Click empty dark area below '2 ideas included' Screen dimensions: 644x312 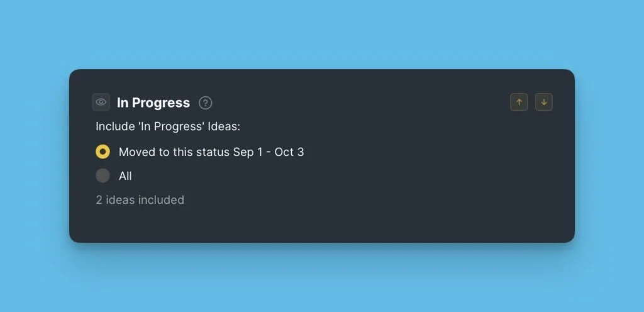[x=314, y=223]
